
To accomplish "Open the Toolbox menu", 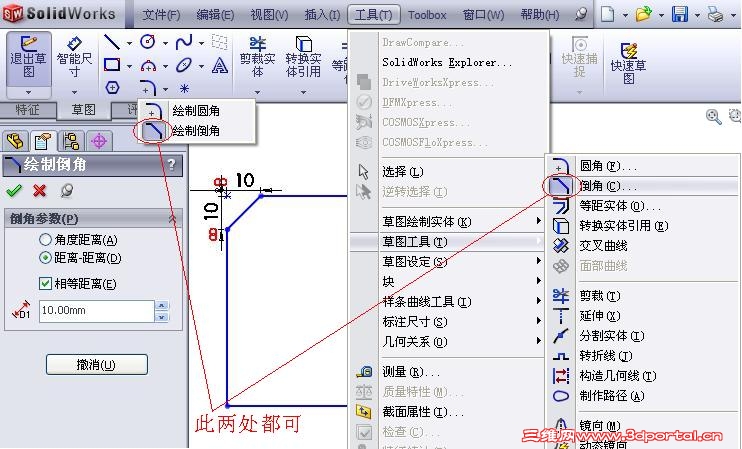I will [427, 15].
